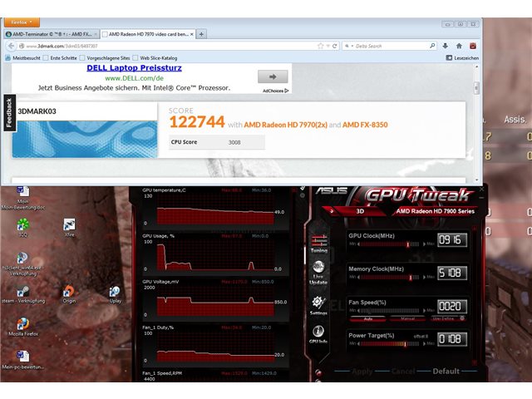The width and height of the screenshot is (532, 399).
Task: Open the GPU Info panel
Action: click(x=318, y=334)
